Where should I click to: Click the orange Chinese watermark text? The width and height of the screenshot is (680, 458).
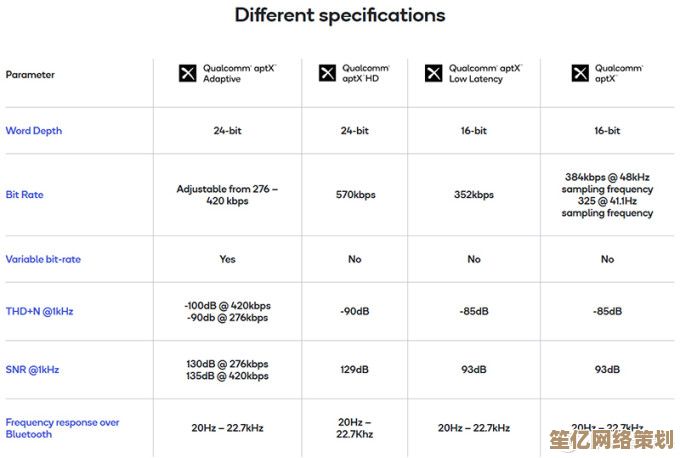click(611, 440)
